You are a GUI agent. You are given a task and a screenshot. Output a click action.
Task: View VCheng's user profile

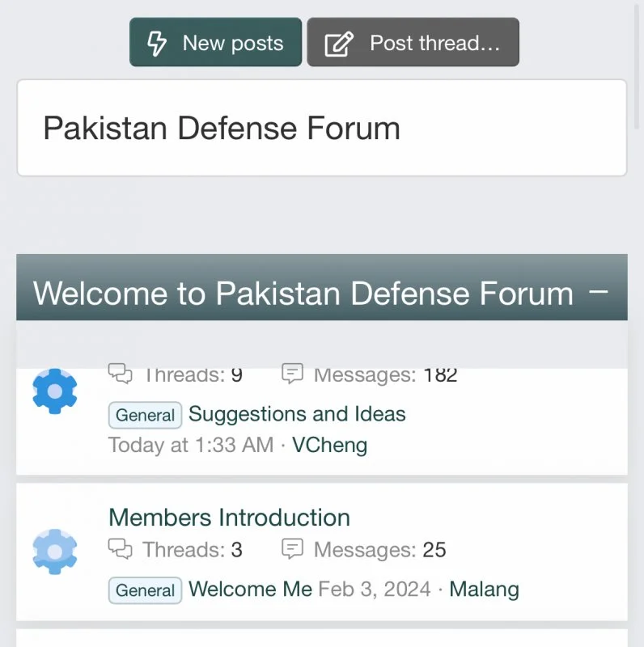[x=329, y=444]
